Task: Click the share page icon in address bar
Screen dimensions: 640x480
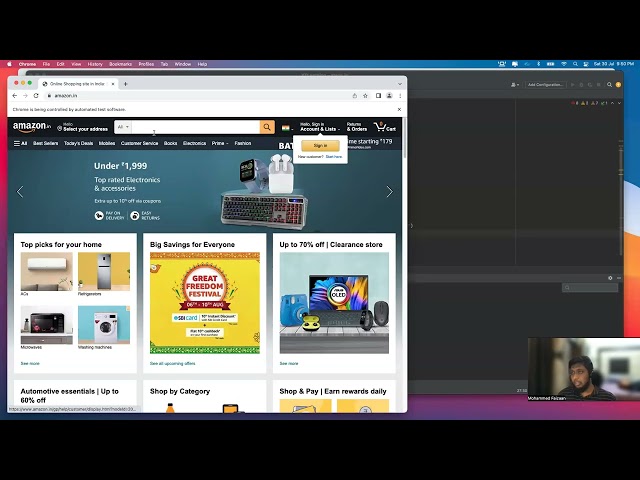Action: (355, 96)
